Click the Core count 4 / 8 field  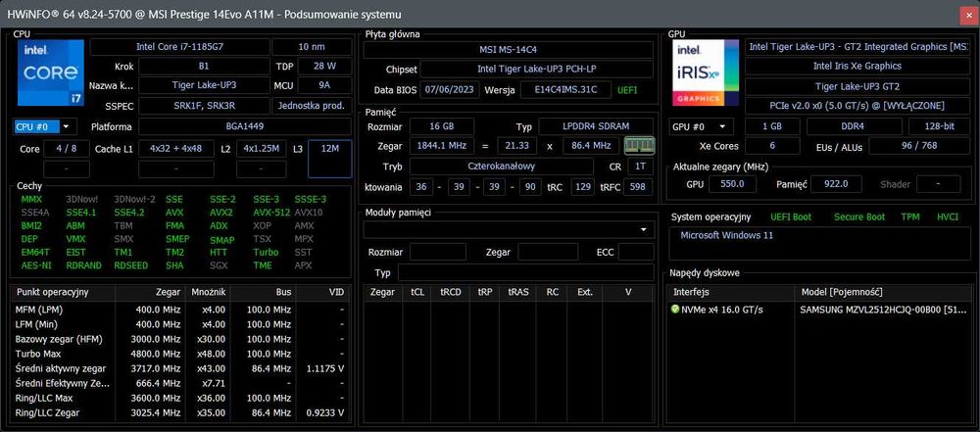pyautogui.click(x=67, y=149)
